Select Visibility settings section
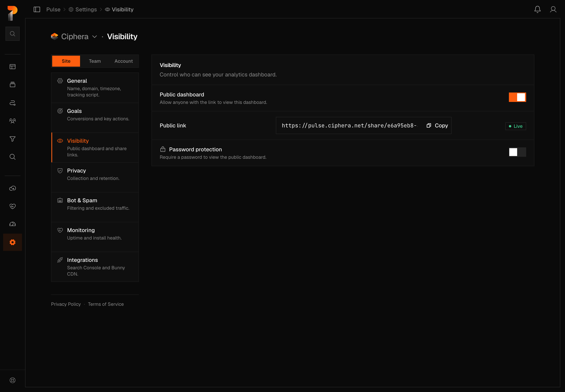The image size is (565, 392). coord(95,148)
